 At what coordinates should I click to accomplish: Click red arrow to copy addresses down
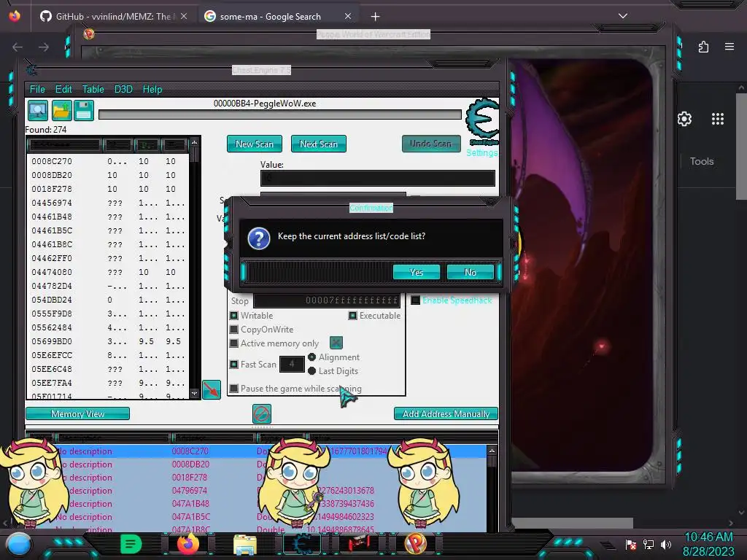(x=212, y=389)
